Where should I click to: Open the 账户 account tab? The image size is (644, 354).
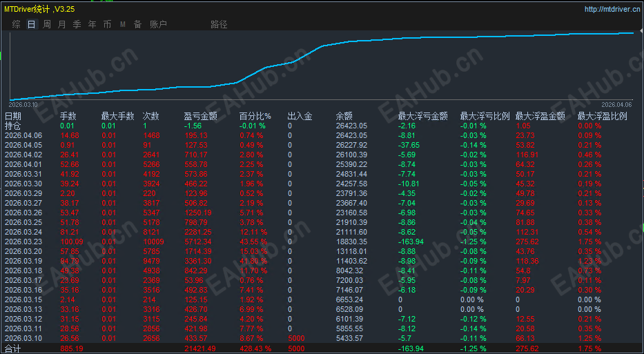[x=158, y=25]
